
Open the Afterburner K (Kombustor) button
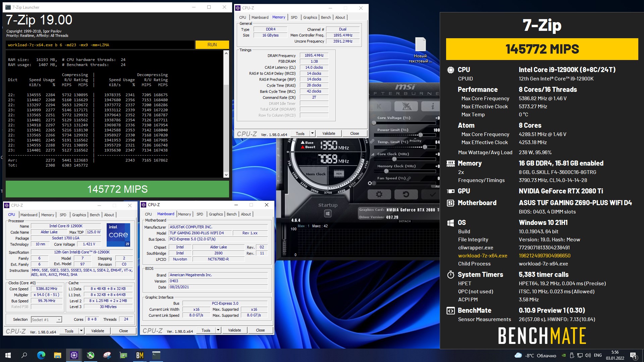click(379, 106)
